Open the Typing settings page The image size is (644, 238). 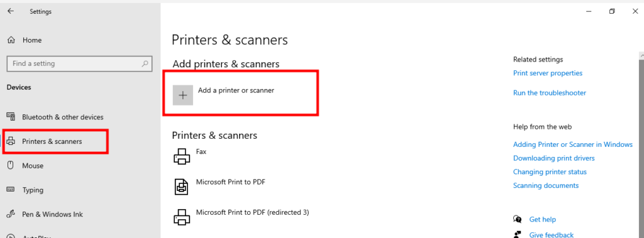point(33,190)
